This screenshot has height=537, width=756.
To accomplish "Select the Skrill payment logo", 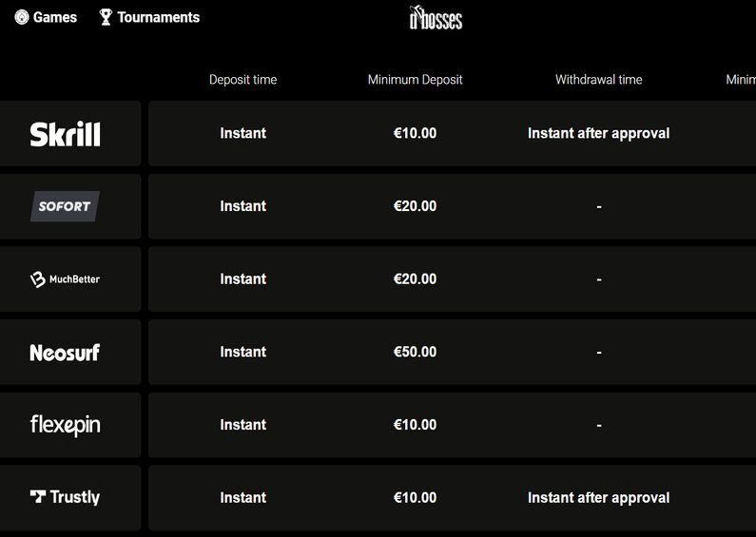I will [65, 134].
